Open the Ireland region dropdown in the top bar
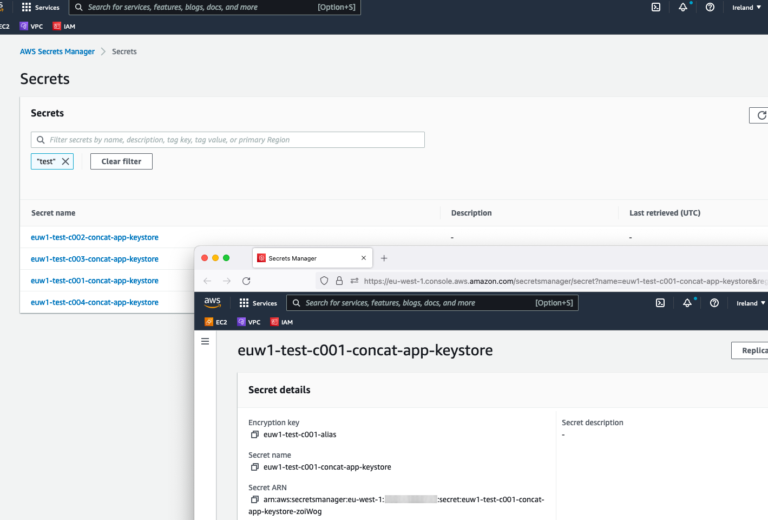This screenshot has width=768, height=520. coord(747,7)
